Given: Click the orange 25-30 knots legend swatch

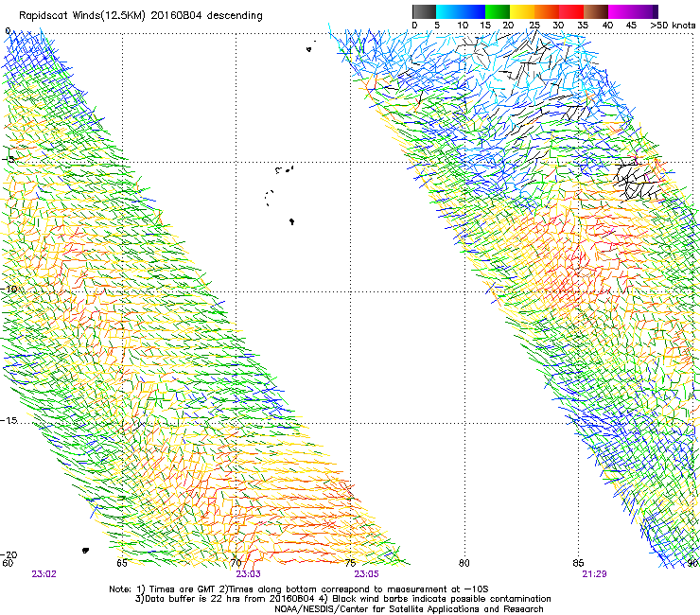Looking at the screenshot, I should pos(547,11).
